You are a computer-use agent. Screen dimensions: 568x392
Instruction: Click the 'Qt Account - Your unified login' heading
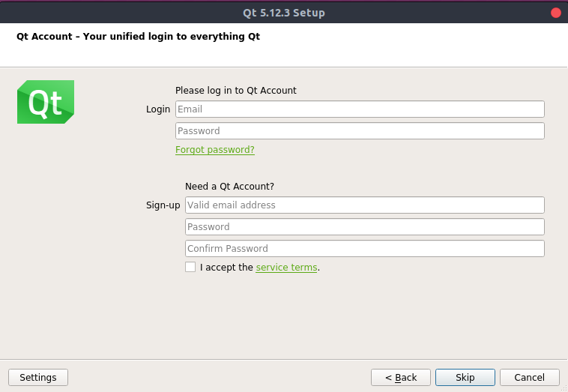[x=138, y=36]
